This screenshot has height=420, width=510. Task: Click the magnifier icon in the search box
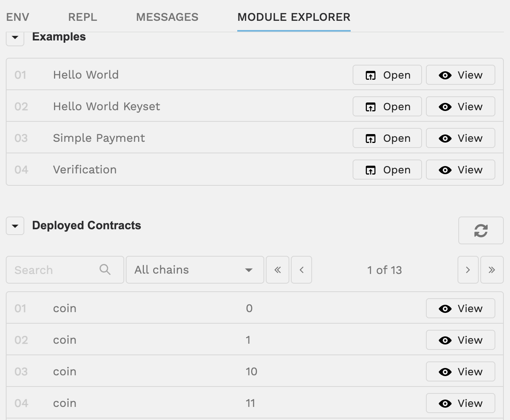click(x=105, y=270)
